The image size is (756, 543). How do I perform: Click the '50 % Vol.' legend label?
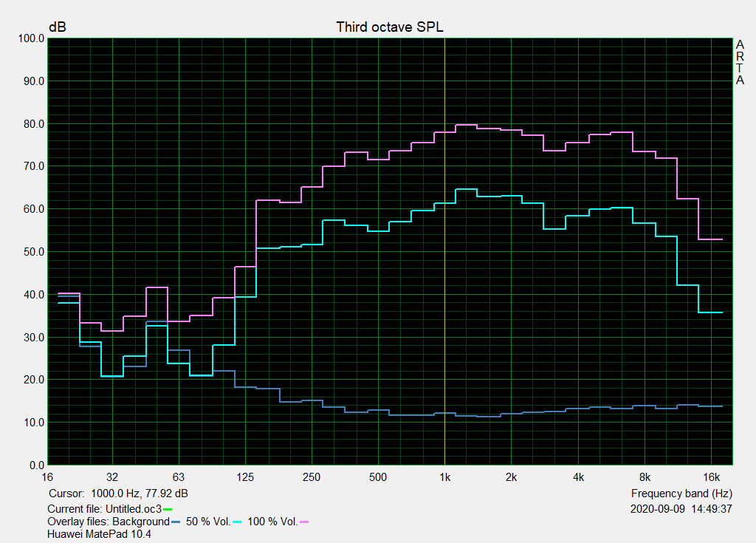pyautogui.click(x=208, y=522)
